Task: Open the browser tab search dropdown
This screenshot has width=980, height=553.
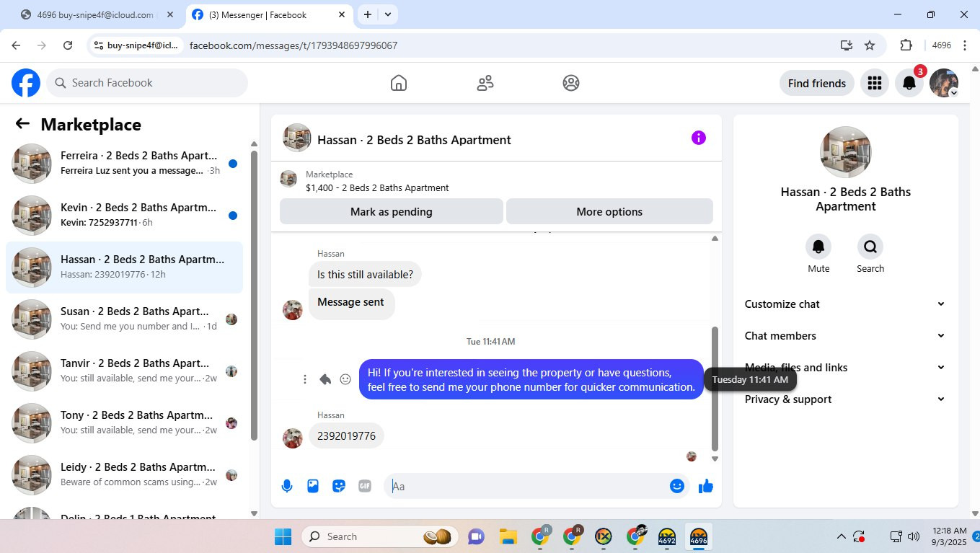Action: pyautogui.click(x=388, y=14)
